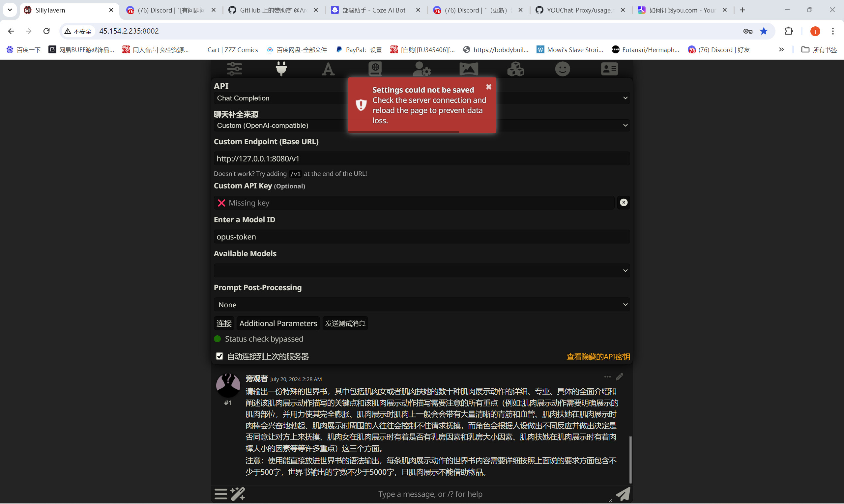Open the Character Management panel
844x504 pixels.
pos(609,69)
